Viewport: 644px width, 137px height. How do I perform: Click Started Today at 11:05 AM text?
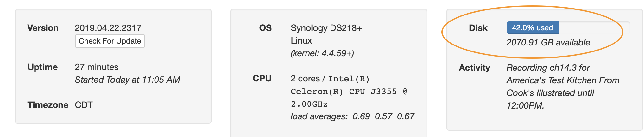pyautogui.click(x=127, y=80)
